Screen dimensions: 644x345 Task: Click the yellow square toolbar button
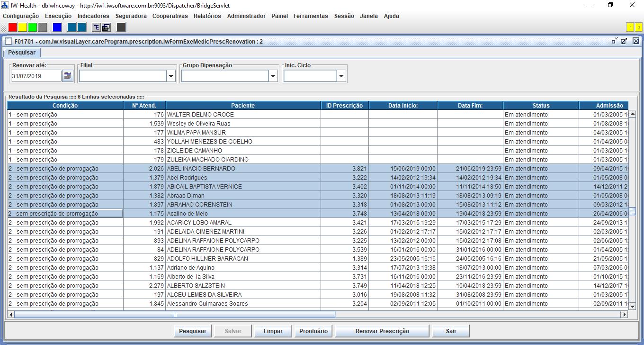pyautogui.click(x=23, y=27)
